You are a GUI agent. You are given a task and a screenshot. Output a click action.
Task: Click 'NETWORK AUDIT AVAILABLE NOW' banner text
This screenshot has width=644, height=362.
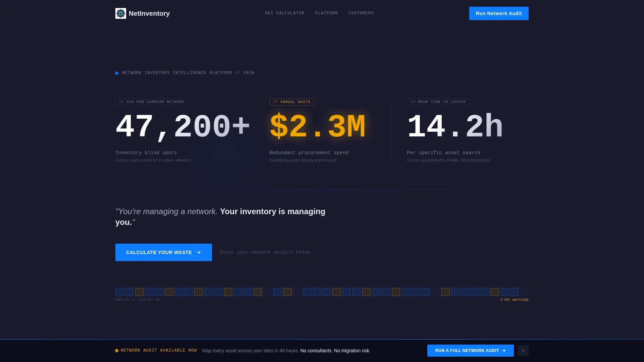[159, 351]
